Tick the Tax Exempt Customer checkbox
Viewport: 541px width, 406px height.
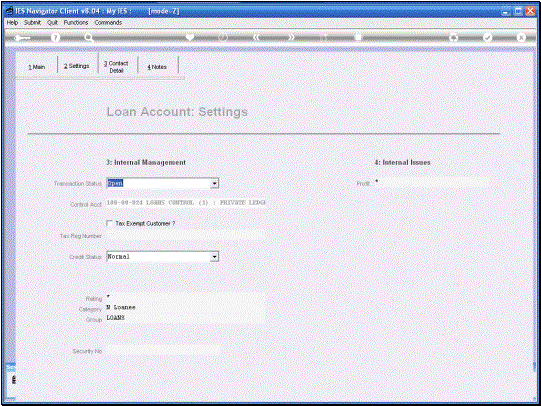coord(109,224)
